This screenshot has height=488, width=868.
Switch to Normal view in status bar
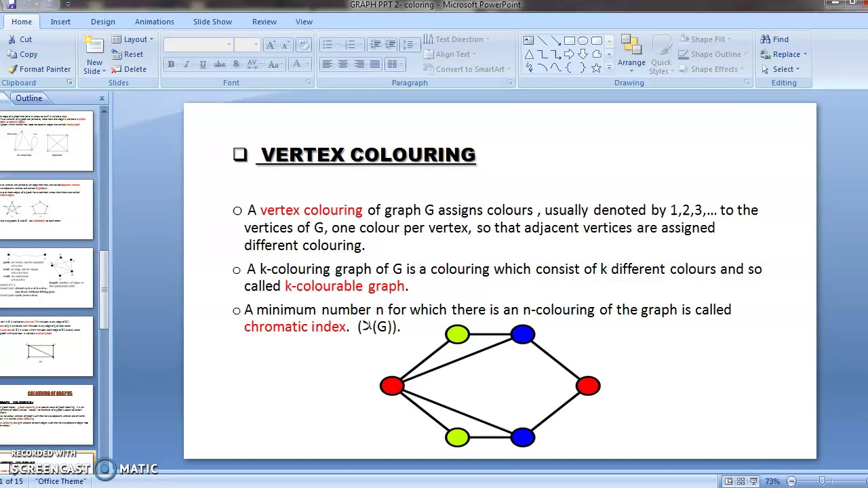729,481
